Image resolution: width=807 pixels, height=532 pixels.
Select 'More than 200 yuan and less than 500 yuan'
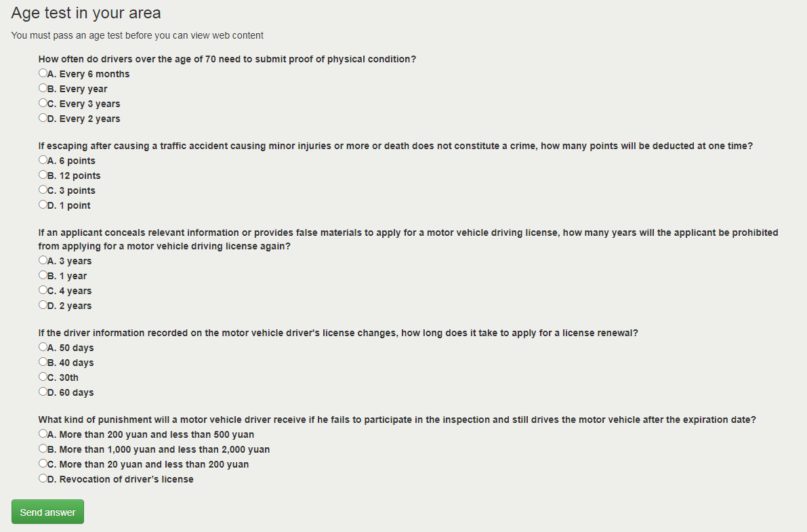click(43, 434)
